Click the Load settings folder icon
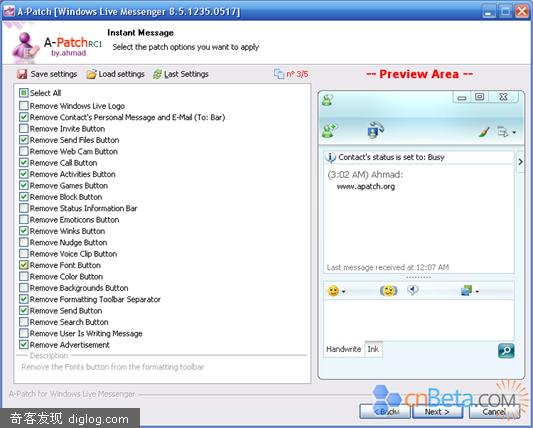 click(x=91, y=74)
